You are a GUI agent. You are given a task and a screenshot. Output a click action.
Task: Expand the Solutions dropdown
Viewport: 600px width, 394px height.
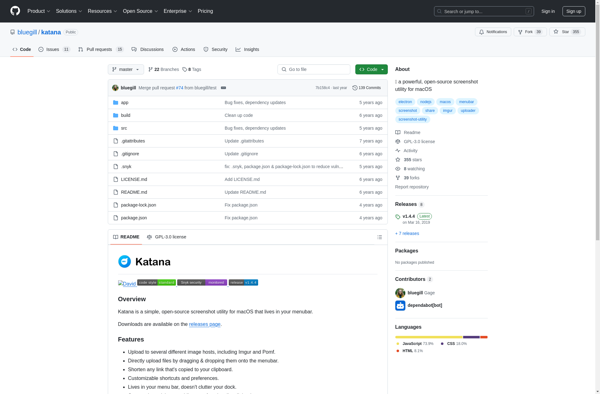tap(68, 11)
